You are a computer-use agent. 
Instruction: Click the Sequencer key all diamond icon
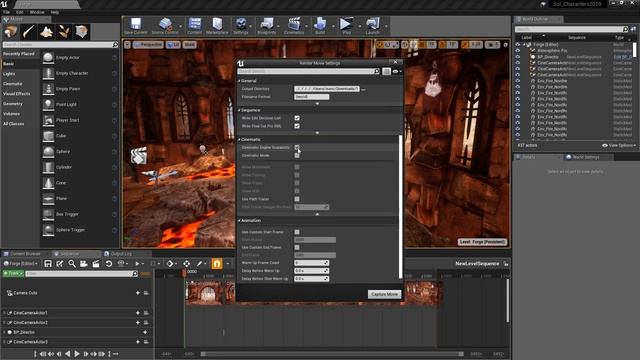coord(170,264)
